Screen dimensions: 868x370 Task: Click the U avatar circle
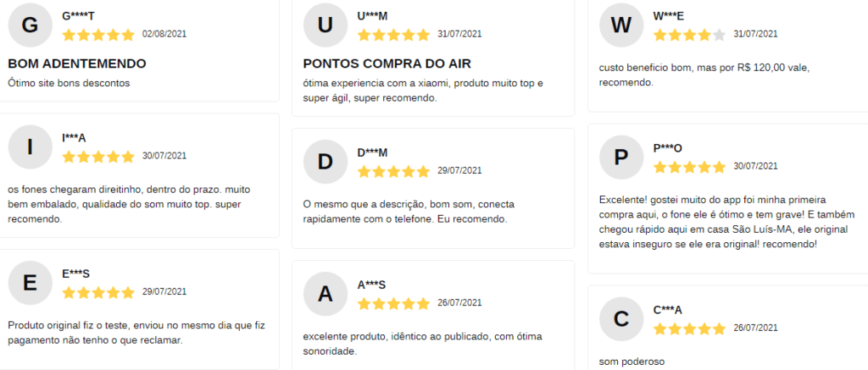click(x=325, y=25)
